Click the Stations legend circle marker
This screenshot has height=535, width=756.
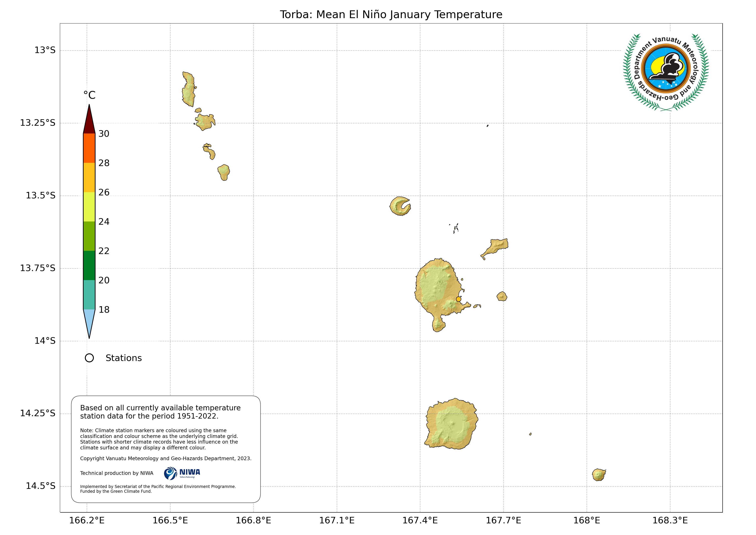(x=89, y=358)
